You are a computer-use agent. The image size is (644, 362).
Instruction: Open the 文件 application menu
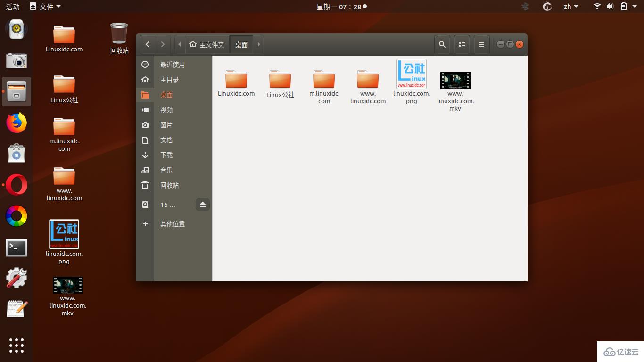point(45,7)
